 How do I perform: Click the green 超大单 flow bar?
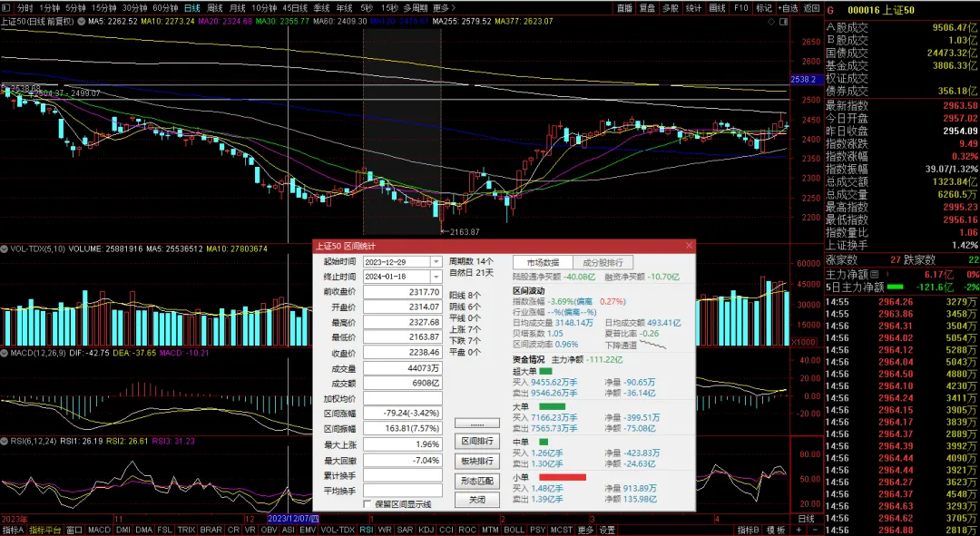pyautogui.click(x=545, y=372)
